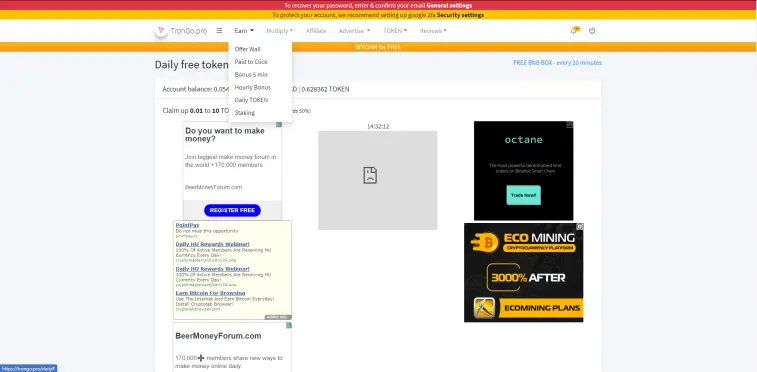Open the notifications bell
The image size is (757, 372).
[x=574, y=30]
